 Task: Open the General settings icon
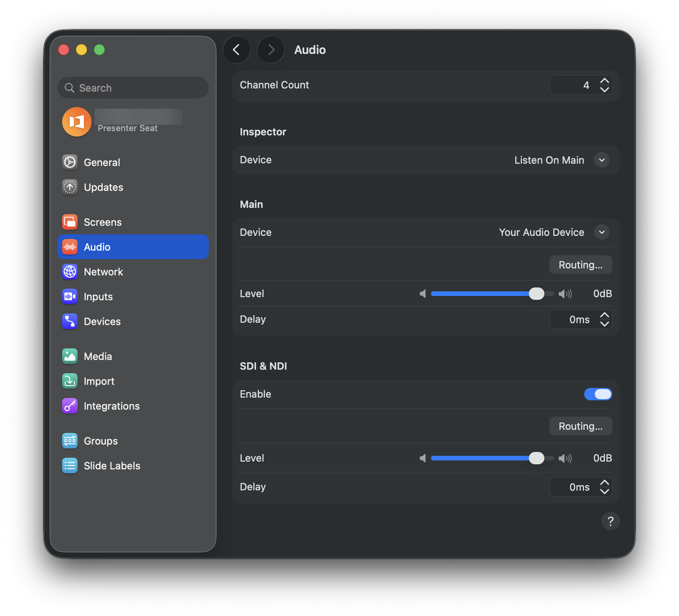click(x=70, y=162)
